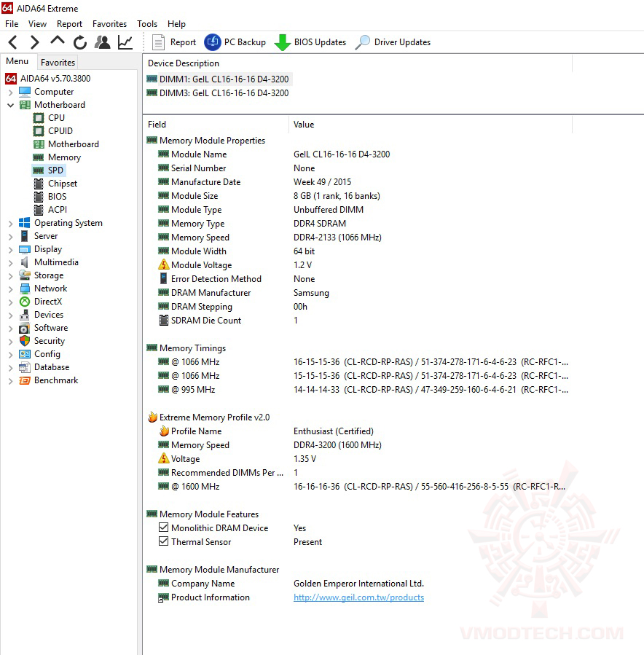This screenshot has height=655, width=644.
Task: Select DIMM3: GeIL CL16-16-16 D4-3200 device
Action: 218,93
